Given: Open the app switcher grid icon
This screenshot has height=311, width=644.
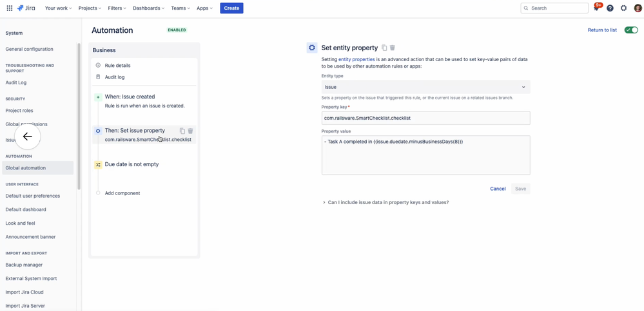Looking at the screenshot, I should point(10,8).
